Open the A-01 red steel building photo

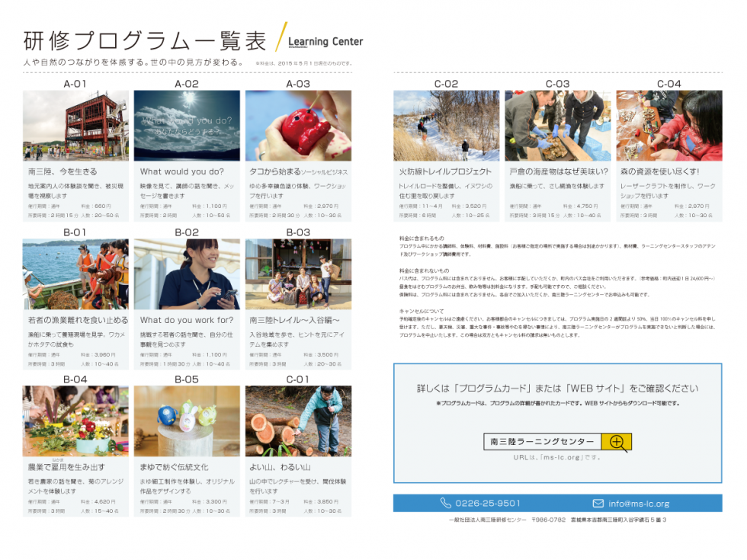point(75,126)
